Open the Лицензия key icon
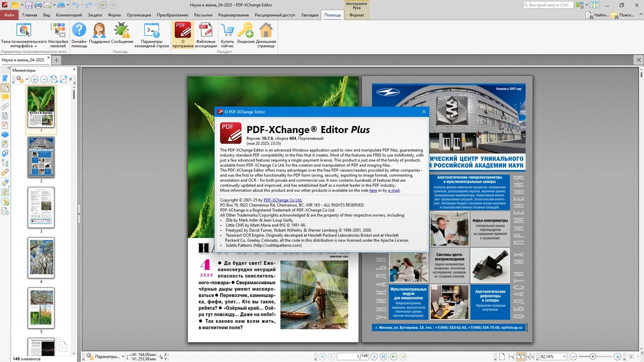The height and width of the screenshot is (362, 644). [246, 30]
